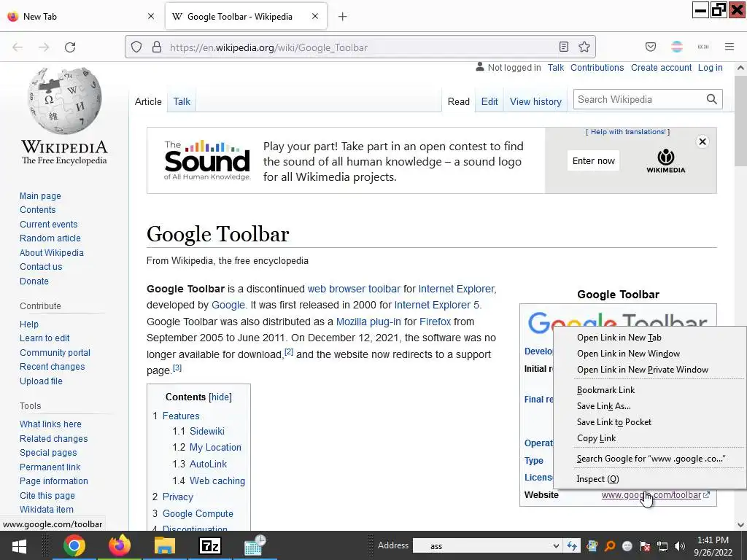The height and width of the screenshot is (560, 747).
Task: Open the volume speaker tray icon
Action: 680,546
